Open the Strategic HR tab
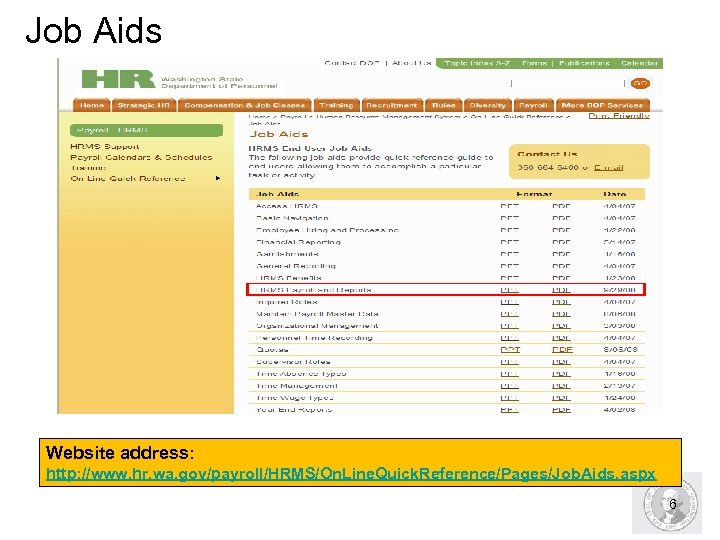The height and width of the screenshot is (540, 720). click(144, 105)
